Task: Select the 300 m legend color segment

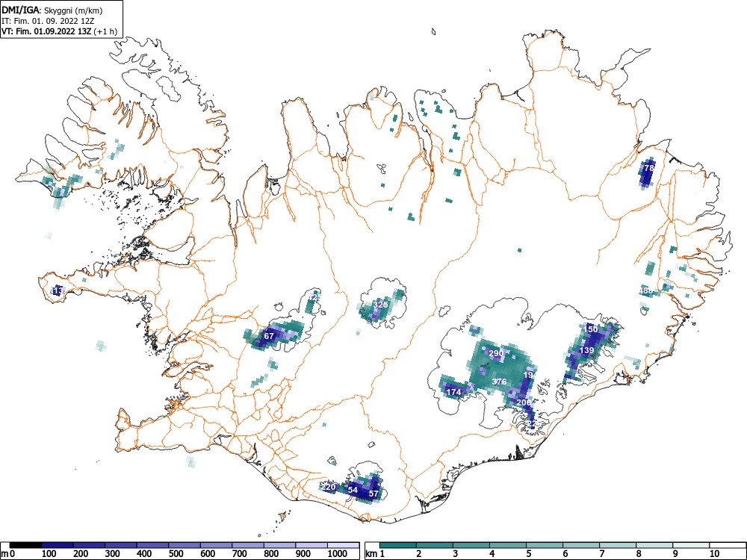Action: [x=121, y=544]
